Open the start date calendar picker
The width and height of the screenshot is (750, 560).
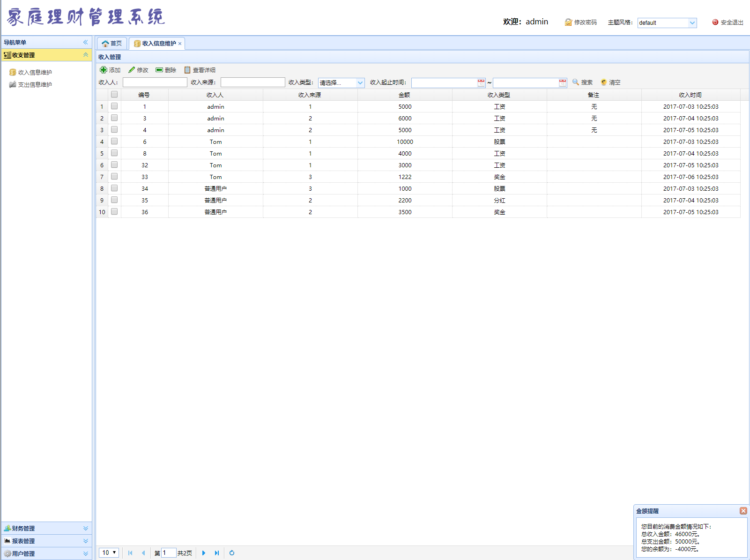[x=481, y=82]
